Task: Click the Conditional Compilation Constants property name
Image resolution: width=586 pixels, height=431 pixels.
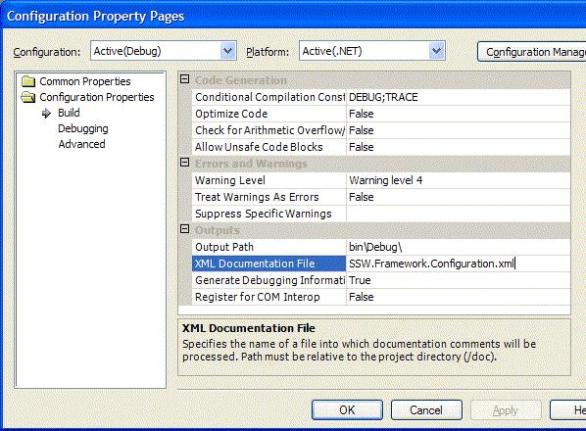Action: (x=269, y=97)
